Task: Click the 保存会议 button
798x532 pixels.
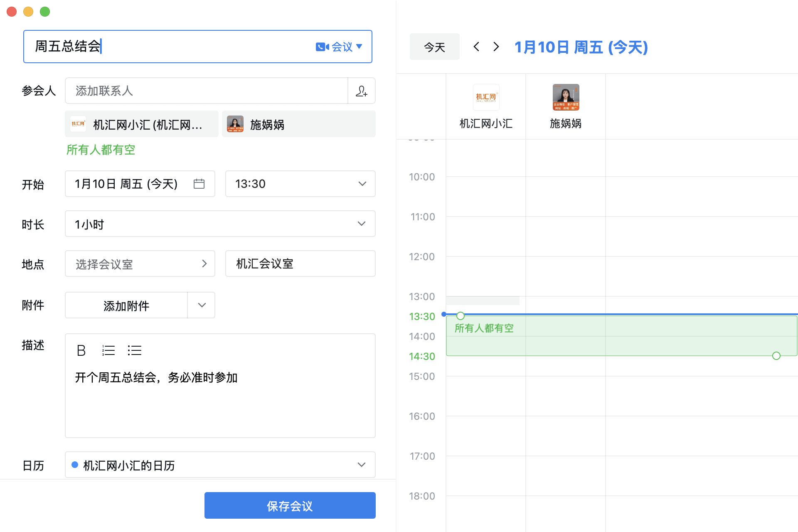Action: coord(290,505)
